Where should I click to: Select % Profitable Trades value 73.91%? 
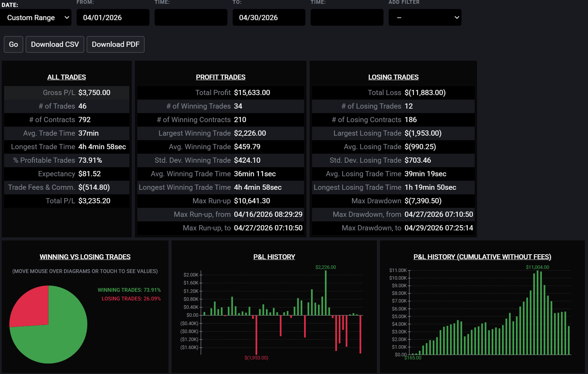(x=90, y=160)
